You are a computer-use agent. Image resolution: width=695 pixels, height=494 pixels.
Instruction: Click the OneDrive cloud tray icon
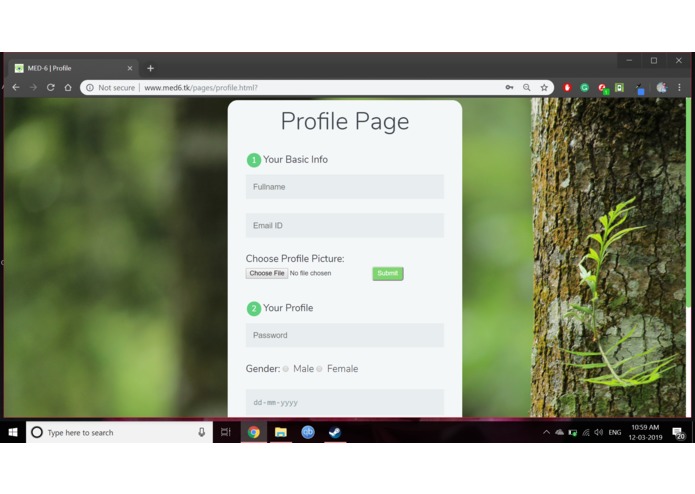[559, 432]
